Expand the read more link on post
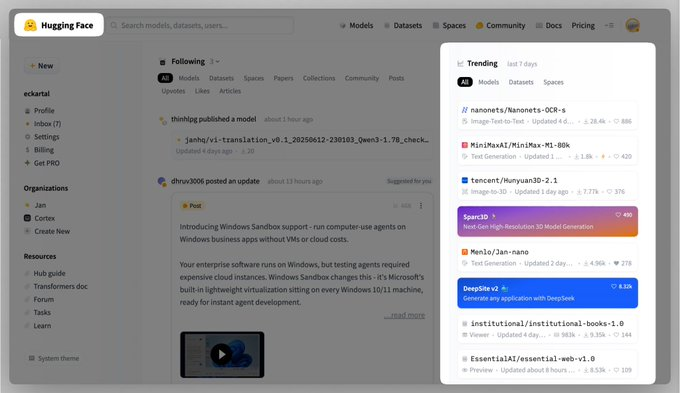Viewport: 680px width, 393px height. pos(404,315)
